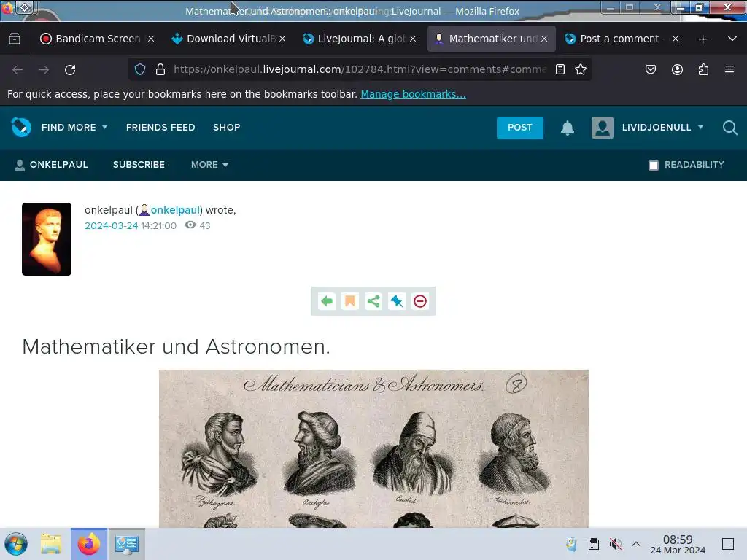
Task: Go back in browser history
Action: tap(18, 69)
